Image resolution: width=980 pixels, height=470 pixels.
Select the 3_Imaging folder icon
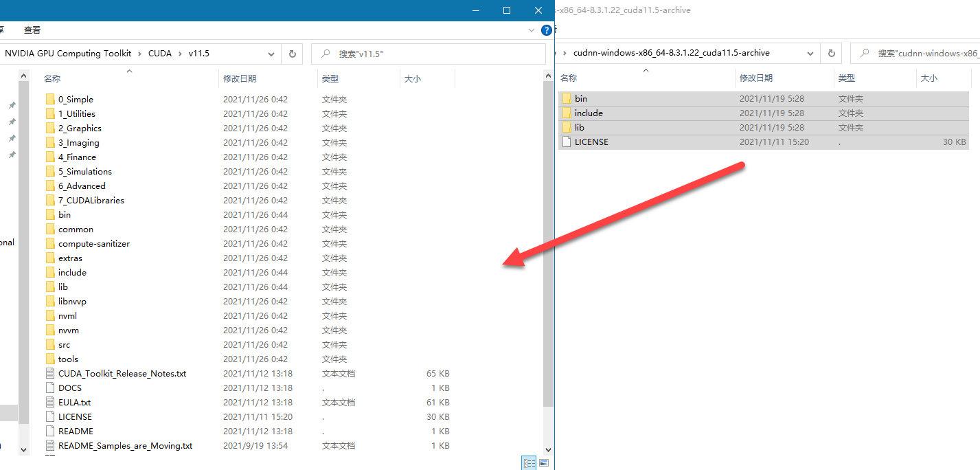[x=49, y=142]
